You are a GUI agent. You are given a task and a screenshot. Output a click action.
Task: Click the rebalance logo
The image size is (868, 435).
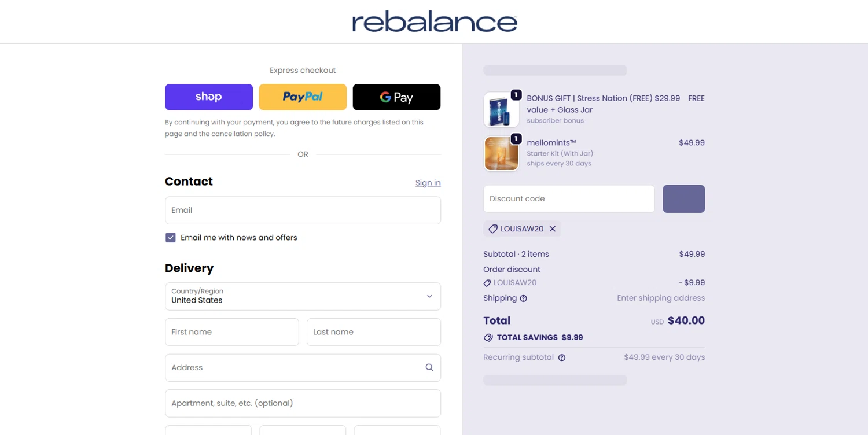[x=434, y=22]
